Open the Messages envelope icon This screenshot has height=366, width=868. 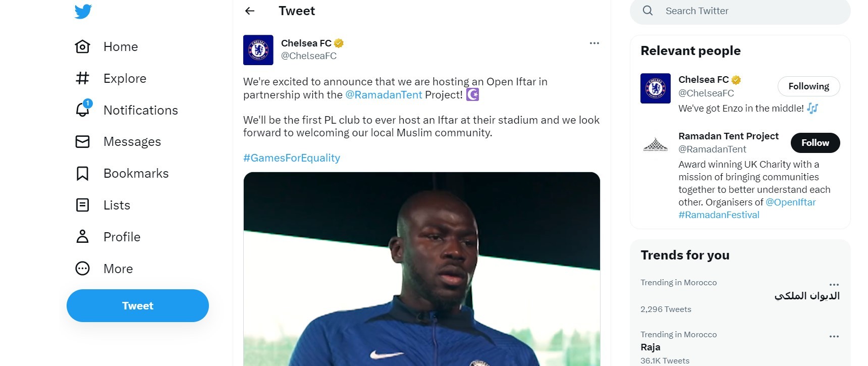coord(82,141)
